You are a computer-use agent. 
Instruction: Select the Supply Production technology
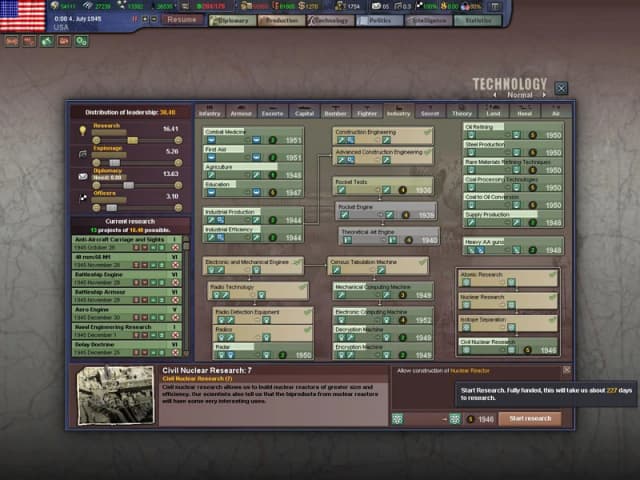point(513,218)
